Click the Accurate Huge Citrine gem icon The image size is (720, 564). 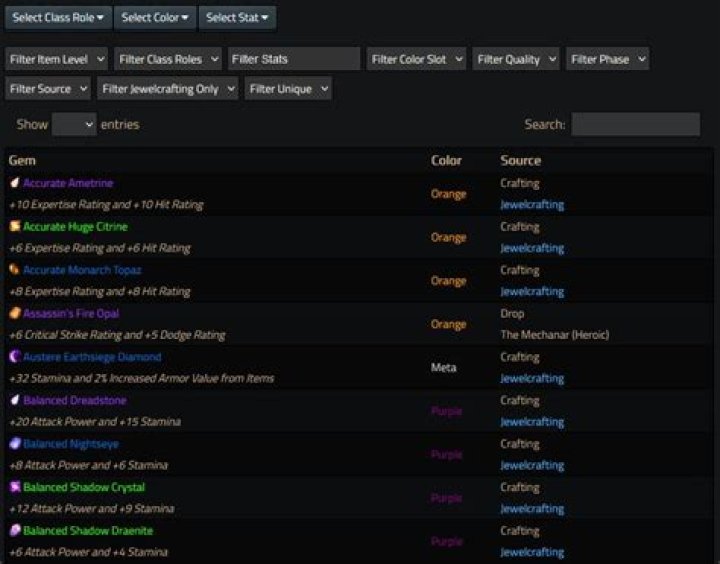(x=15, y=227)
